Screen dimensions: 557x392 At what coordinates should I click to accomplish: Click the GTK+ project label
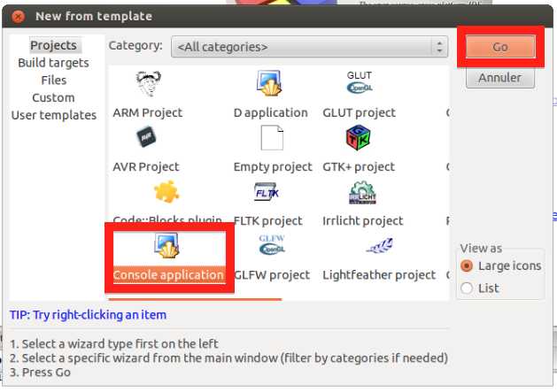(x=359, y=167)
